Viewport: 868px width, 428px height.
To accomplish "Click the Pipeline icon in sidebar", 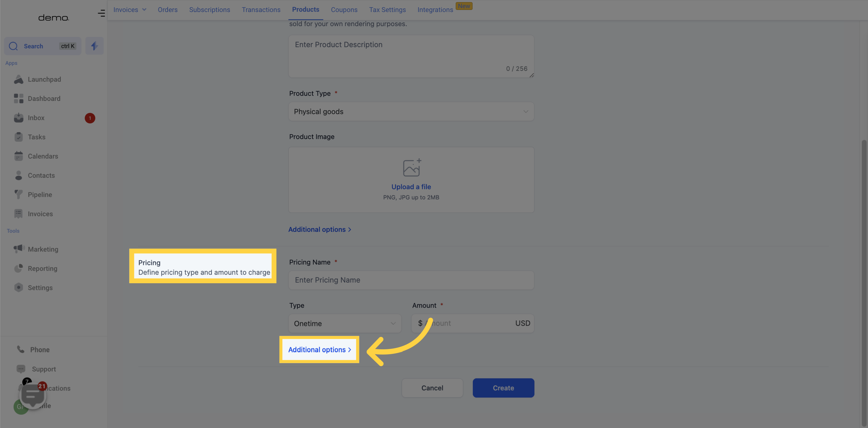I will click(x=18, y=194).
